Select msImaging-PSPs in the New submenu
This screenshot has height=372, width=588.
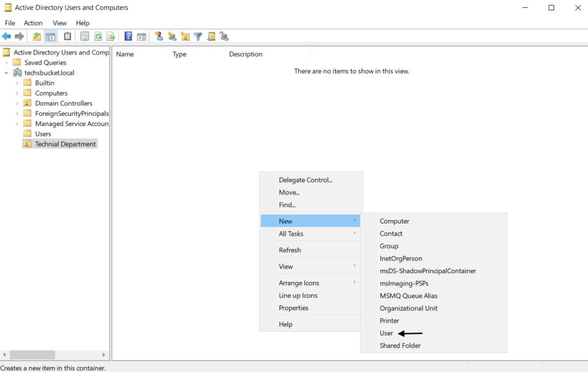coord(434,283)
